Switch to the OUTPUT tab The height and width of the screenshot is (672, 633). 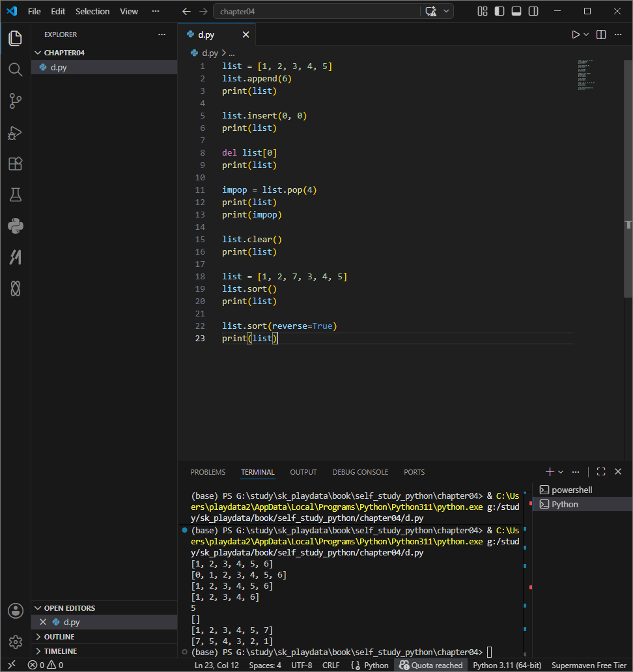coord(303,472)
